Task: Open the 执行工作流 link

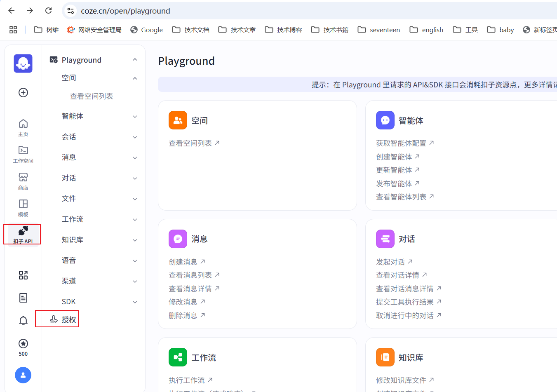Action: point(190,380)
